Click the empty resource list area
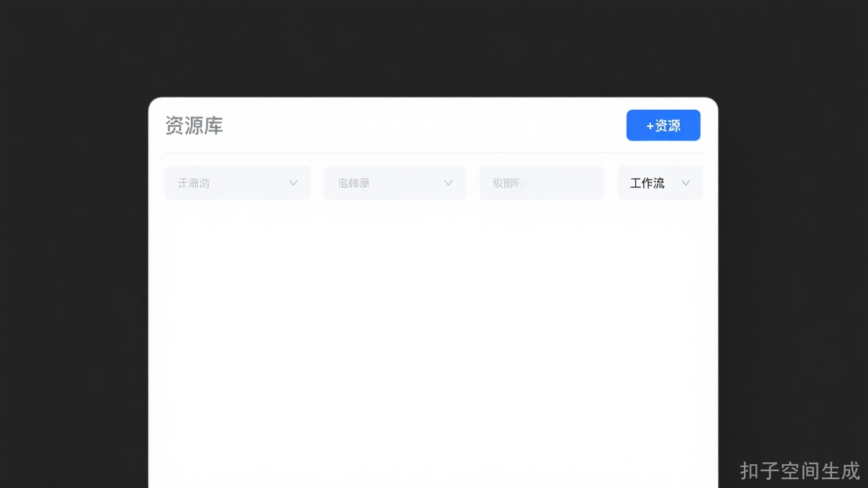 433,339
